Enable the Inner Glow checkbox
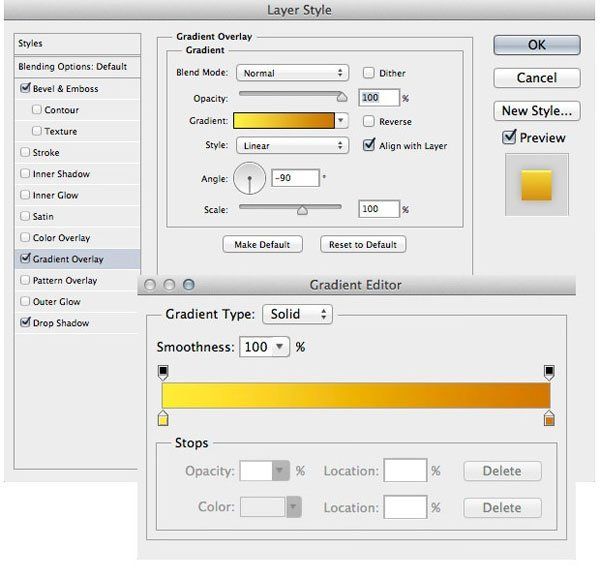The height and width of the screenshot is (579, 600). tap(25, 195)
